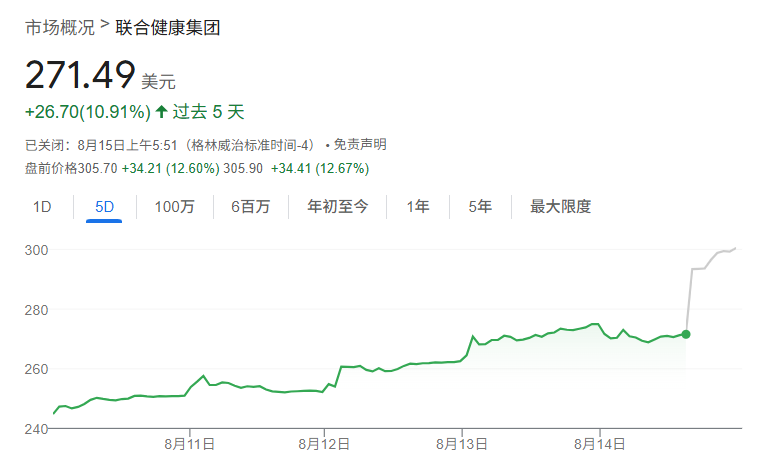This screenshot has width=759, height=460.
Task: Click the 240 y-axis label
Action: pyautogui.click(x=36, y=429)
